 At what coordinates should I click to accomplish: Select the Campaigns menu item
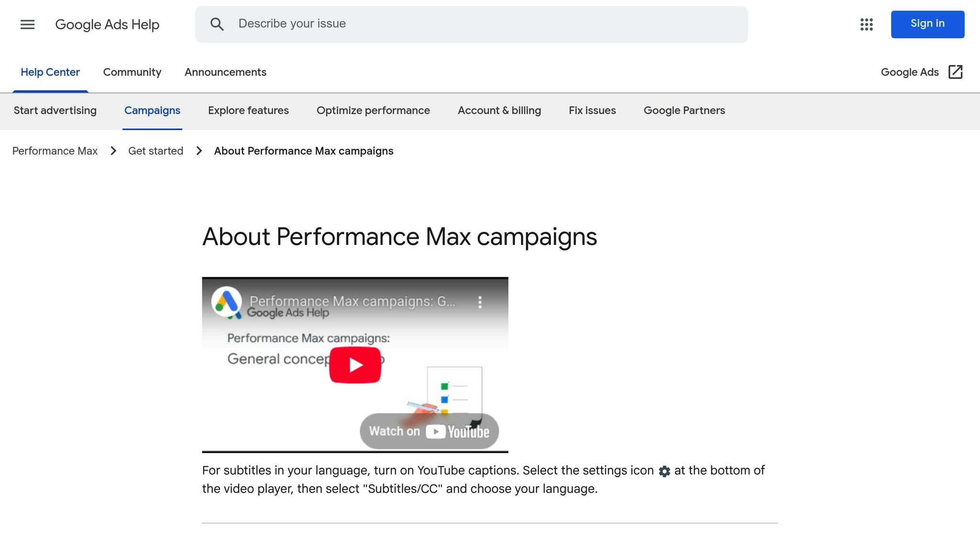(x=152, y=110)
